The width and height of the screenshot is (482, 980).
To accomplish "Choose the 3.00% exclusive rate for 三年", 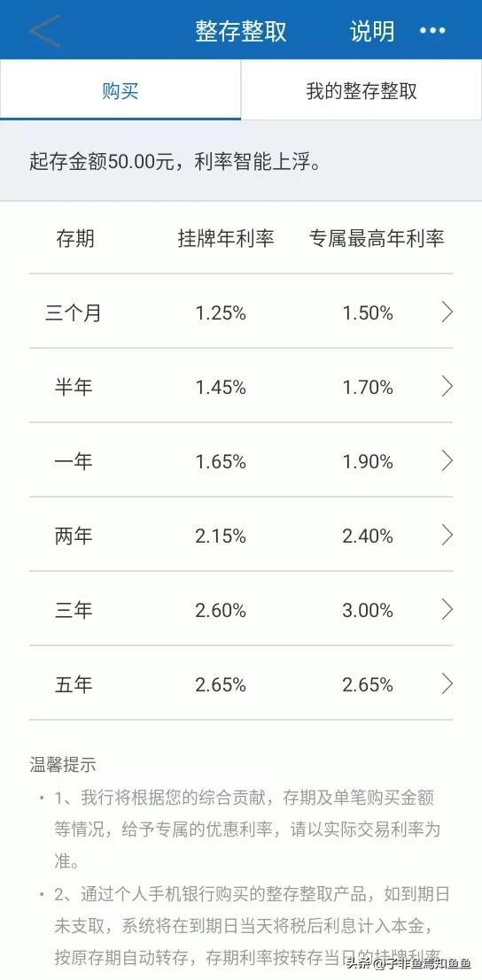I will pos(368,611).
